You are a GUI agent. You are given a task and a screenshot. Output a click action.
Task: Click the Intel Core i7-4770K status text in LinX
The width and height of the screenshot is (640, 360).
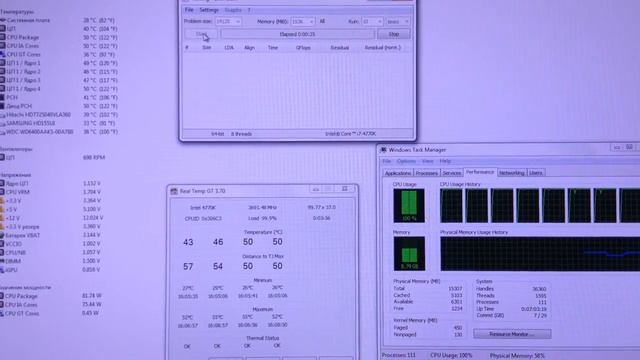pos(351,134)
